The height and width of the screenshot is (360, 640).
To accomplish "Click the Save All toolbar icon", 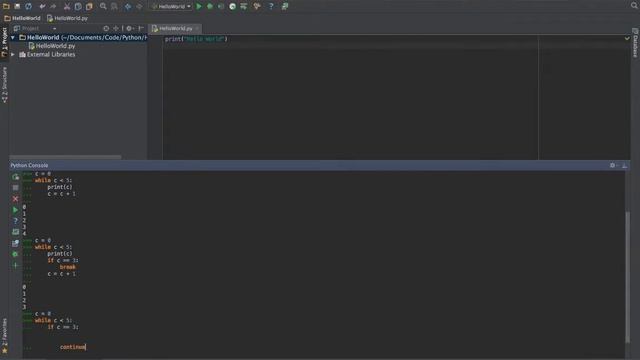I will 17,7.
